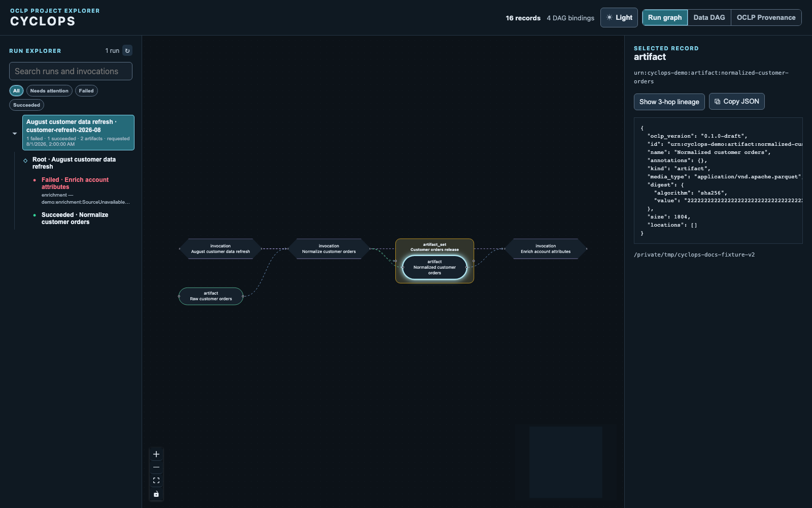The height and width of the screenshot is (508, 812).
Task: Select the All filter chip
Action: (16, 91)
